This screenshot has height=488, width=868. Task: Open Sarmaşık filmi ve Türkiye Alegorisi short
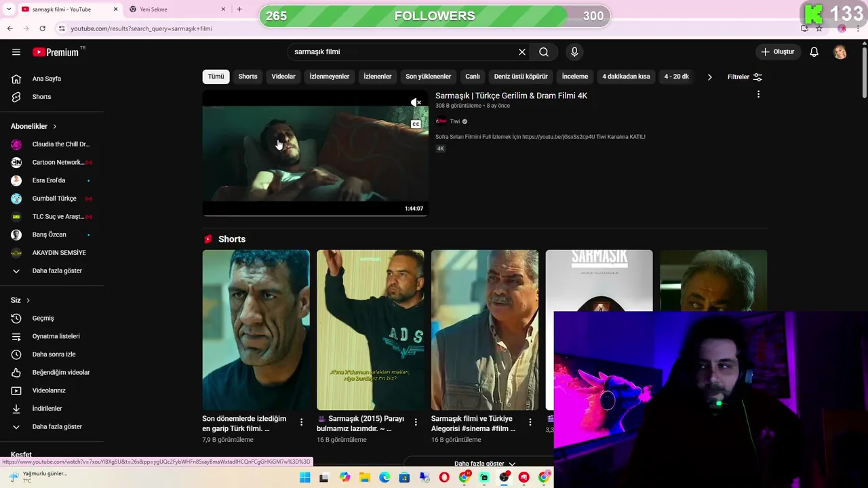tap(485, 330)
